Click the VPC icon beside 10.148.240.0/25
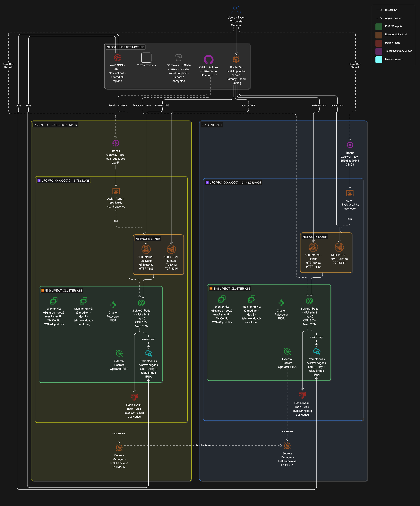 point(207,182)
